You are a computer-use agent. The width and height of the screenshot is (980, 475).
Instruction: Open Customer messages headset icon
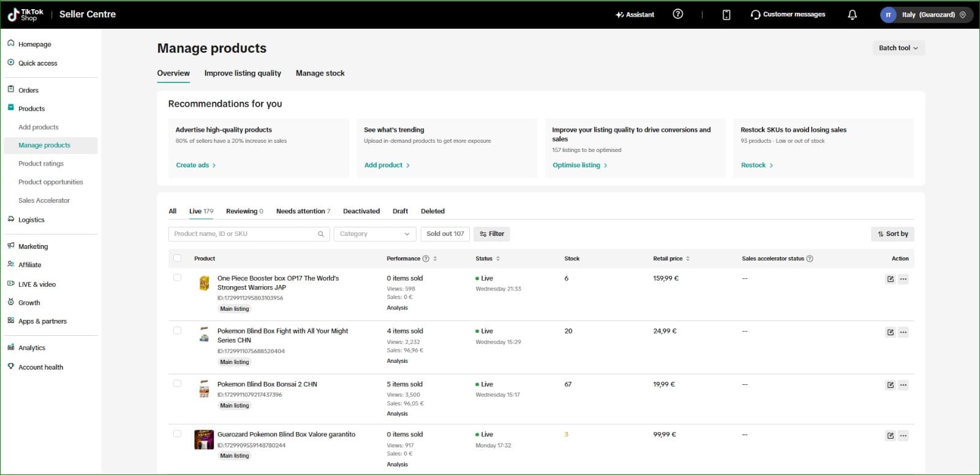(x=755, y=15)
